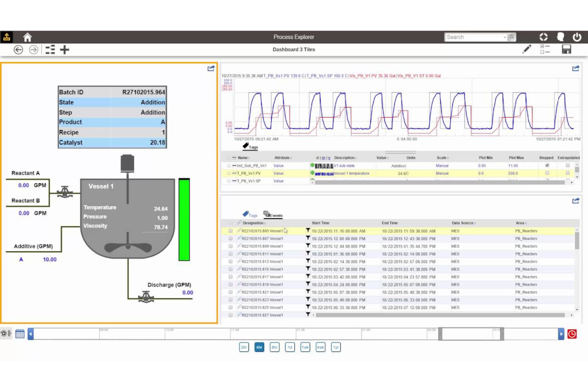Open the calendar date picker
Image resolution: width=588 pixels, height=392 pixels.
point(20,334)
